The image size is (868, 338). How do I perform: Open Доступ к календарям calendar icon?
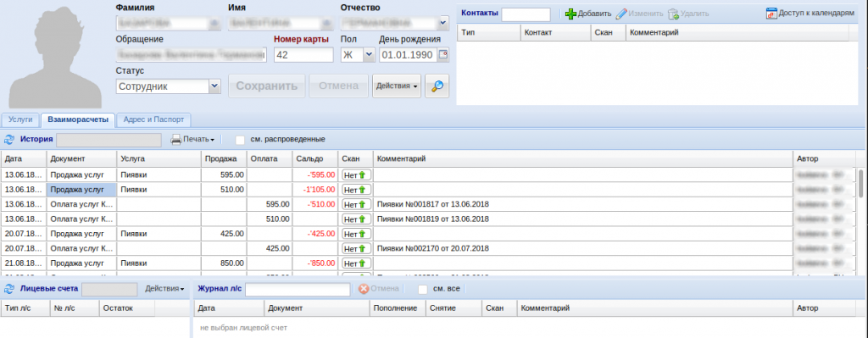click(x=771, y=14)
